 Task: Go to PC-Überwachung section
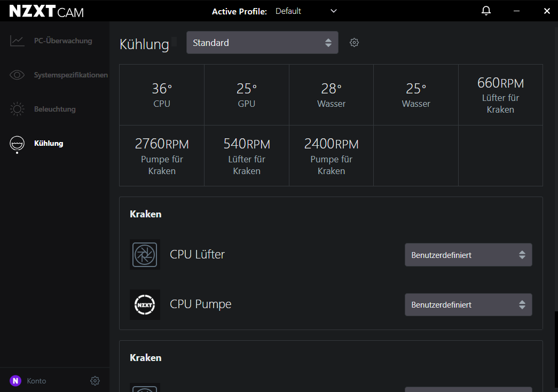coord(63,41)
